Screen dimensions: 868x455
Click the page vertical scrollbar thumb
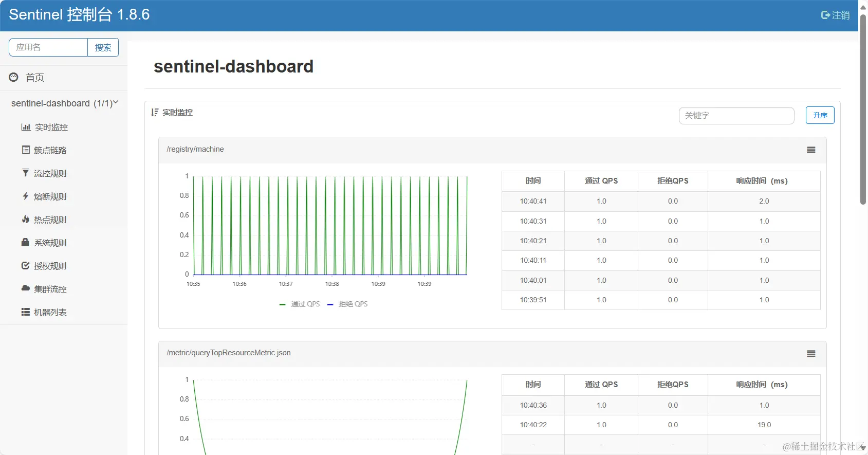coord(863,110)
